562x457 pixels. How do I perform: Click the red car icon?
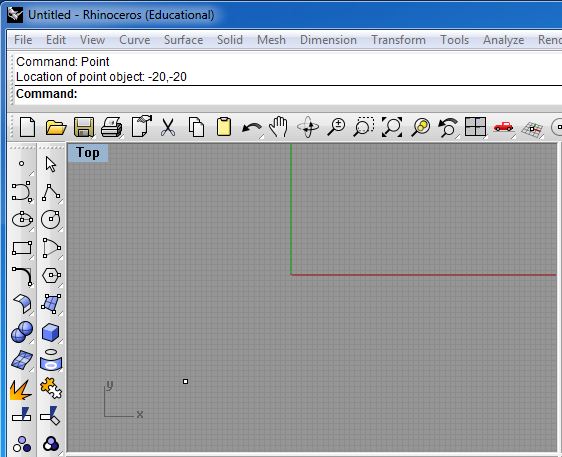pos(504,127)
